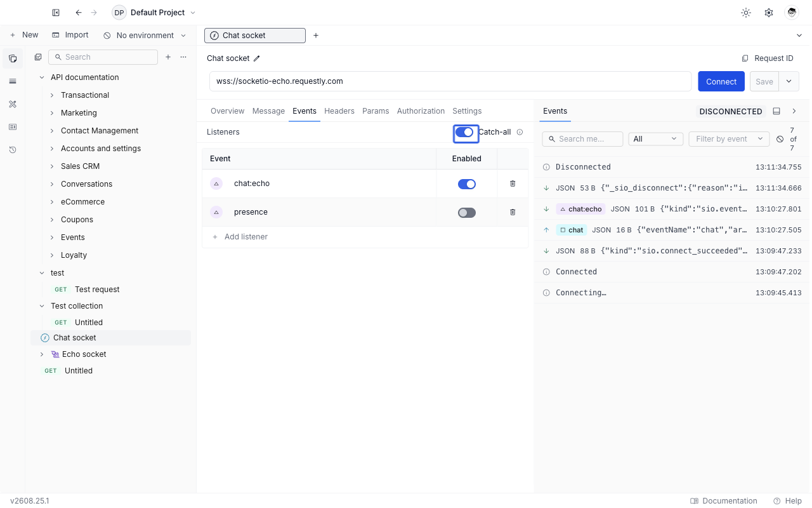Viewport: 812px width, 508px height.
Task: Open the Filter by event dropdown
Action: [729, 139]
